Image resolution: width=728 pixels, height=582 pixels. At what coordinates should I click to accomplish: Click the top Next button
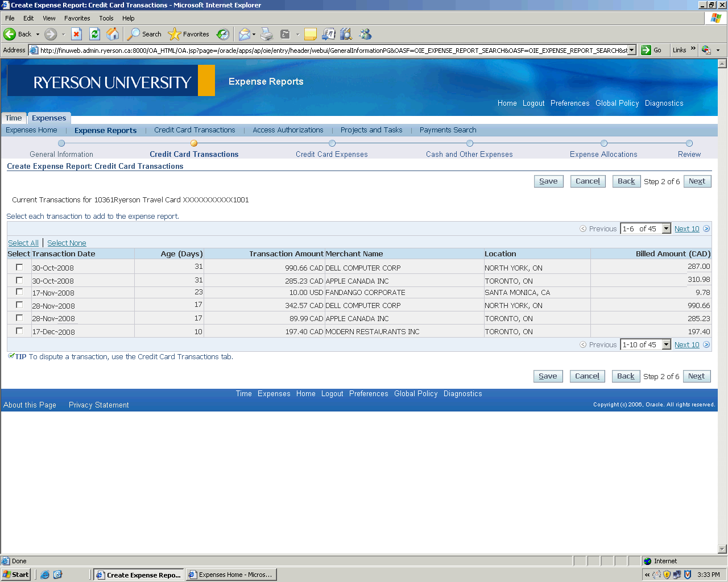click(x=697, y=181)
